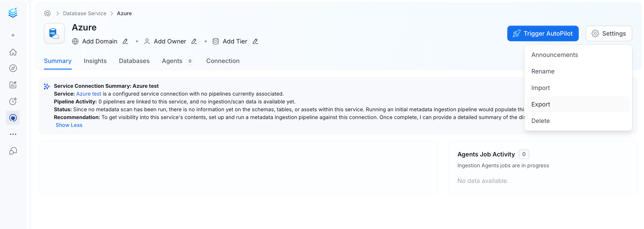Image resolution: width=644 pixels, height=229 pixels.
Task: Choose Announcements from the settings menu
Action: pyautogui.click(x=578, y=55)
